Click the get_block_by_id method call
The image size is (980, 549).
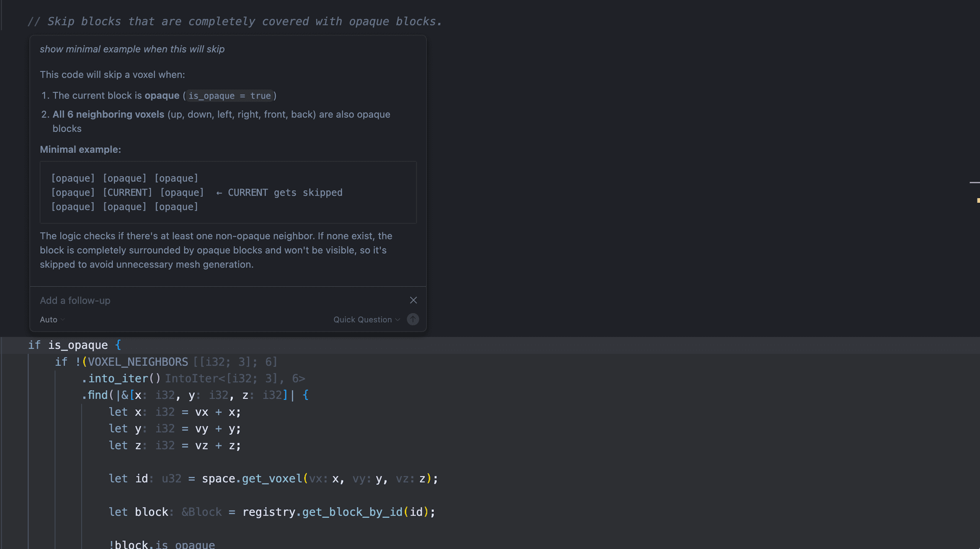coord(352,512)
